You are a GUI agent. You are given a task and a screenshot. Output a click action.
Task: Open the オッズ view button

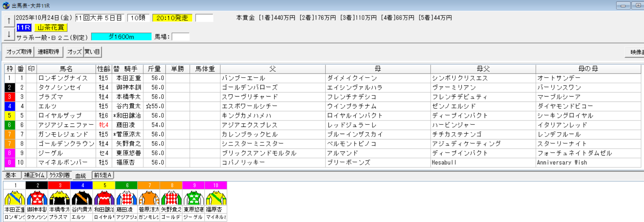[75, 52]
